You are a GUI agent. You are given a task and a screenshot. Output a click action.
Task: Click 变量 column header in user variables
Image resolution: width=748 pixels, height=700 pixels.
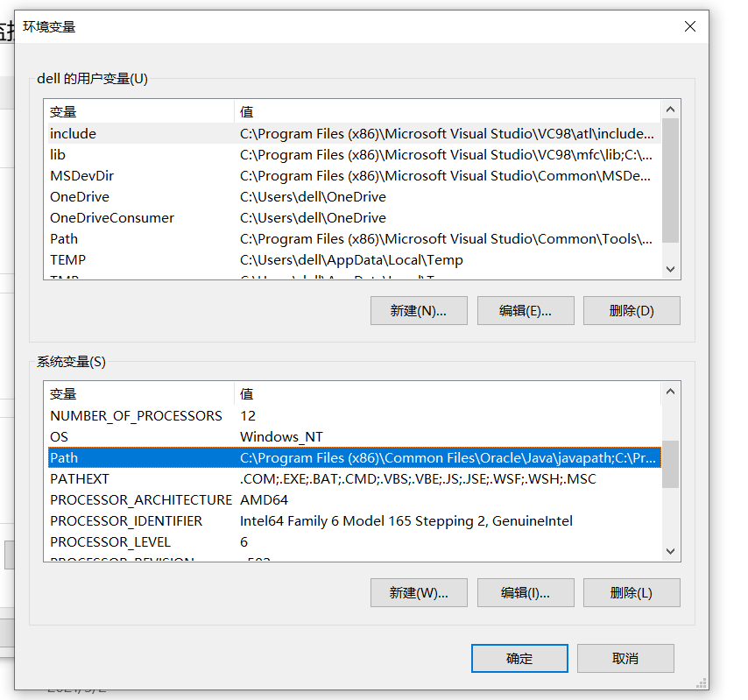(141, 111)
